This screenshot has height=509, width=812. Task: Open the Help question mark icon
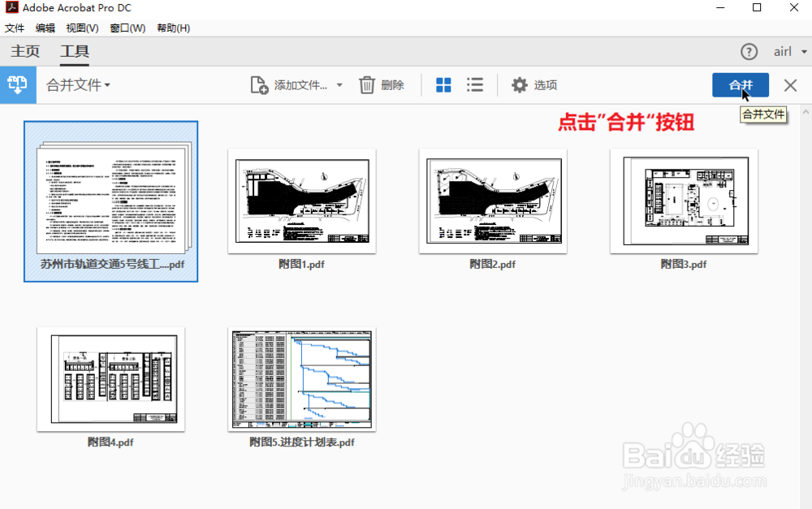point(749,51)
